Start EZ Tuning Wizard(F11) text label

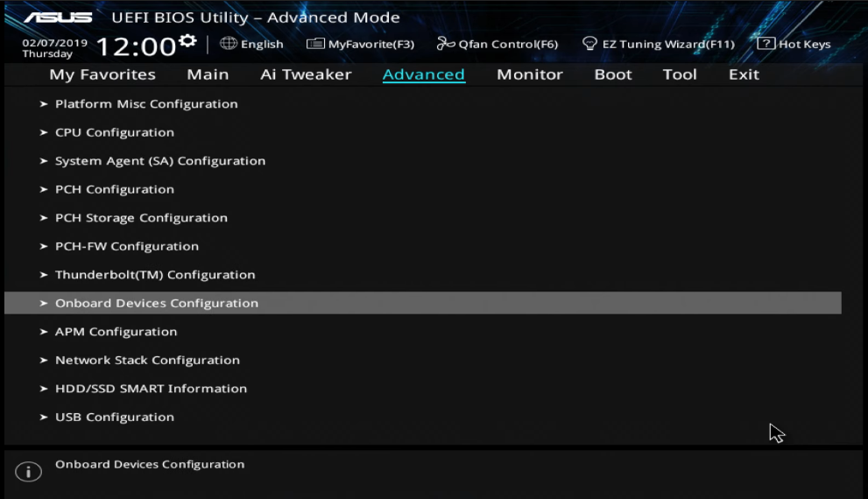tap(668, 45)
